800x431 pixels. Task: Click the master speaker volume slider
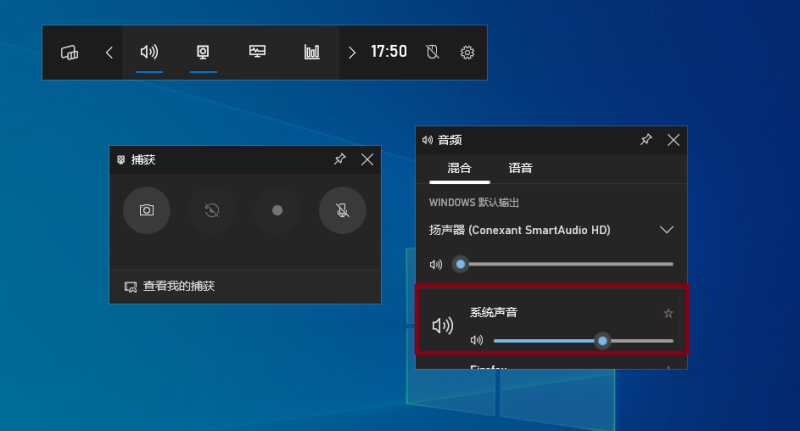coord(563,264)
